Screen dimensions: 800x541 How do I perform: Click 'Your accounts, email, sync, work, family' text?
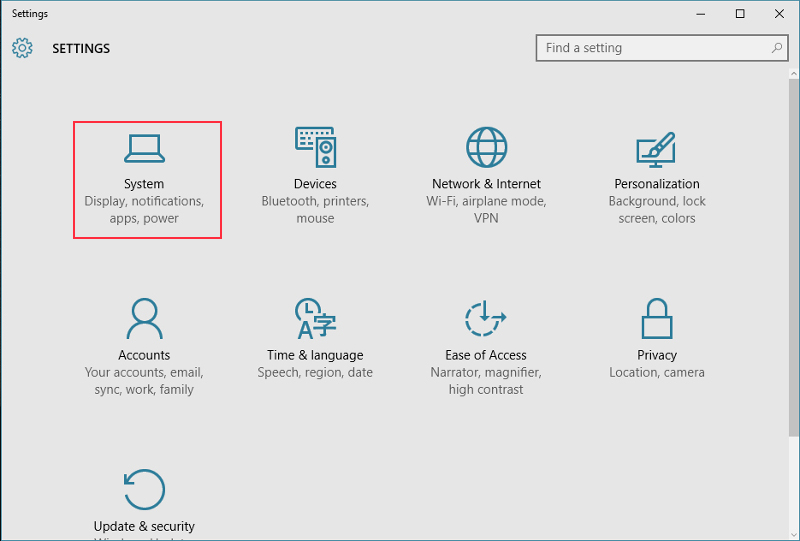[x=144, y=381]
